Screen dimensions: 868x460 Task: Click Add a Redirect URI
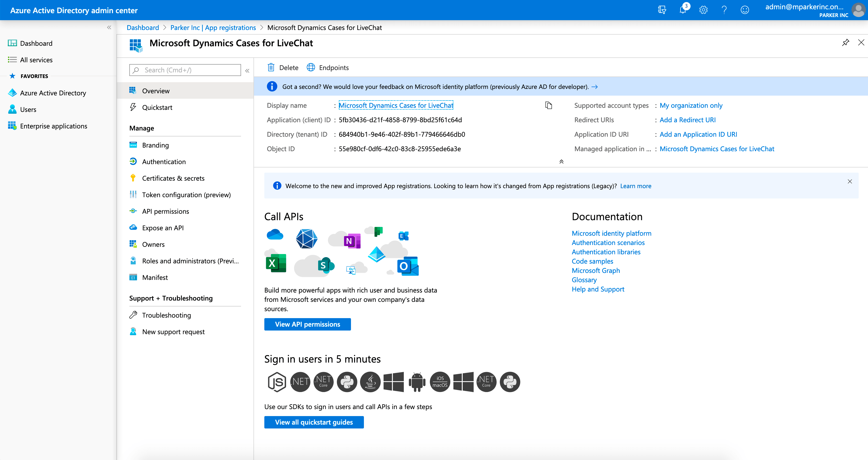687,120
